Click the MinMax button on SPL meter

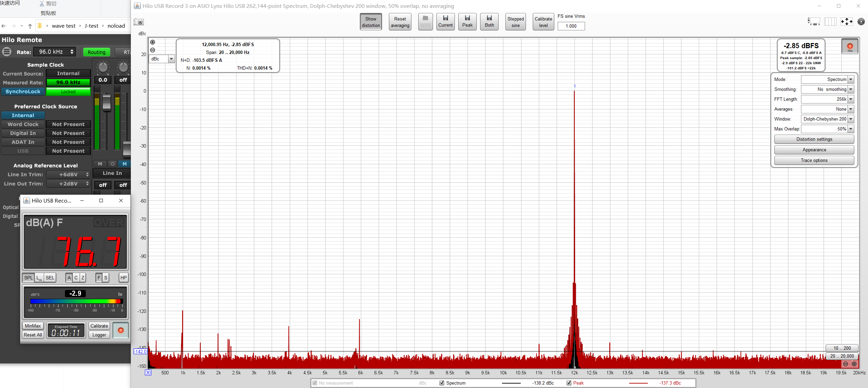tap(33, 326)
